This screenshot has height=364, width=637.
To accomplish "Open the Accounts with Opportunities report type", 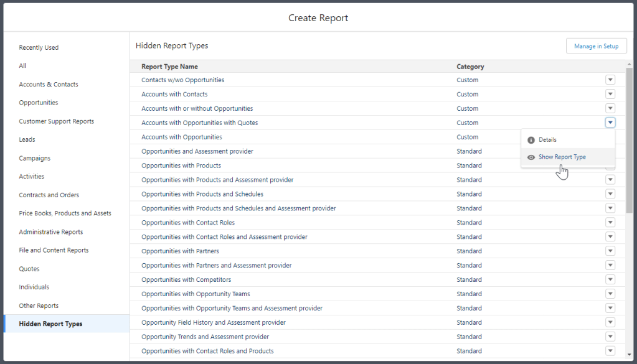I will click(181, 137).
